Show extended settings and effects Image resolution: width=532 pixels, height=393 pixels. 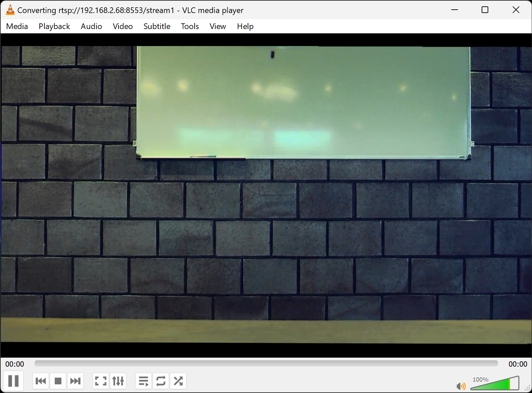click(118, 381)
